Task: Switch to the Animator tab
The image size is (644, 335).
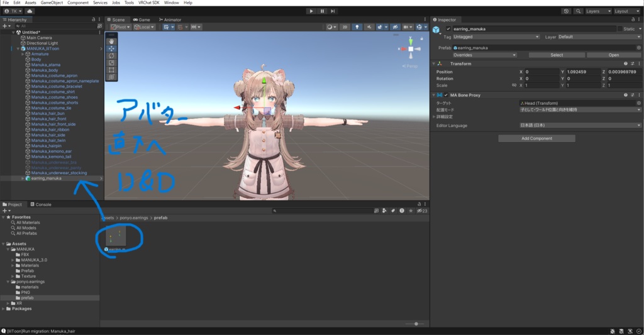Action: (170, 19)
